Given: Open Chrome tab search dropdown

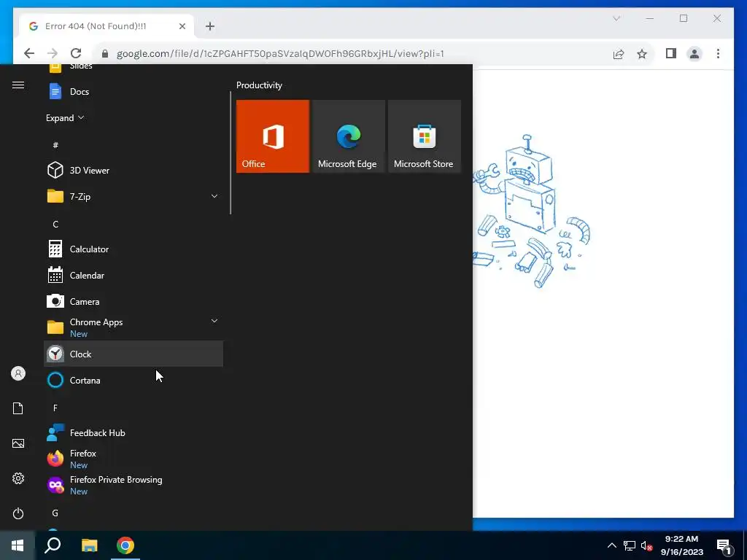Looking at the screenshot, I should [x=616, y=18].
